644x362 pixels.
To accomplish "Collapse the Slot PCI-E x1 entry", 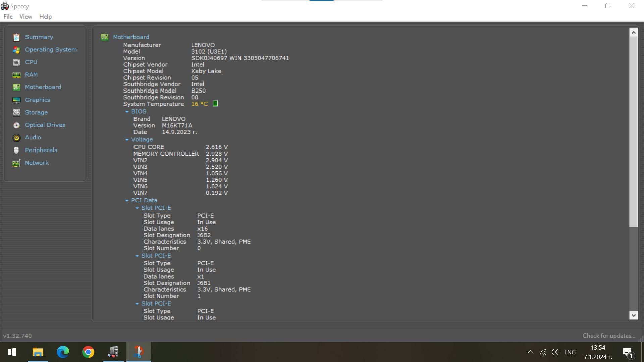I will tap(137, 256).
